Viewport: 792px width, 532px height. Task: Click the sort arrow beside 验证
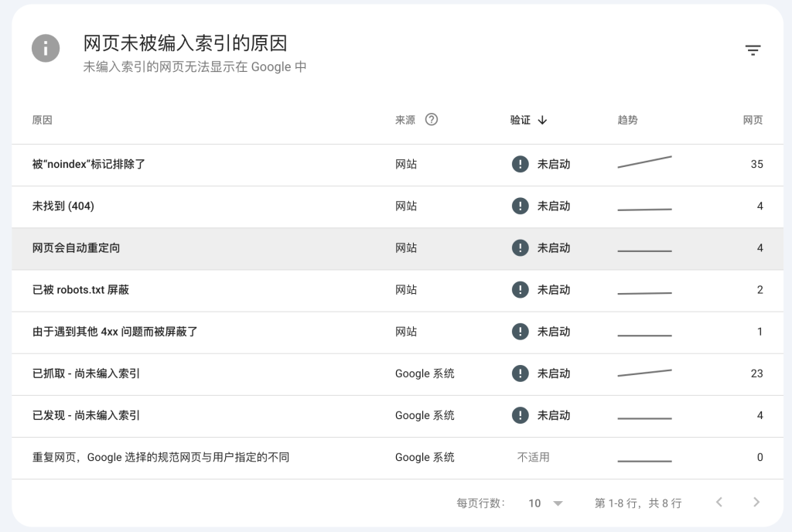point(542,120)
